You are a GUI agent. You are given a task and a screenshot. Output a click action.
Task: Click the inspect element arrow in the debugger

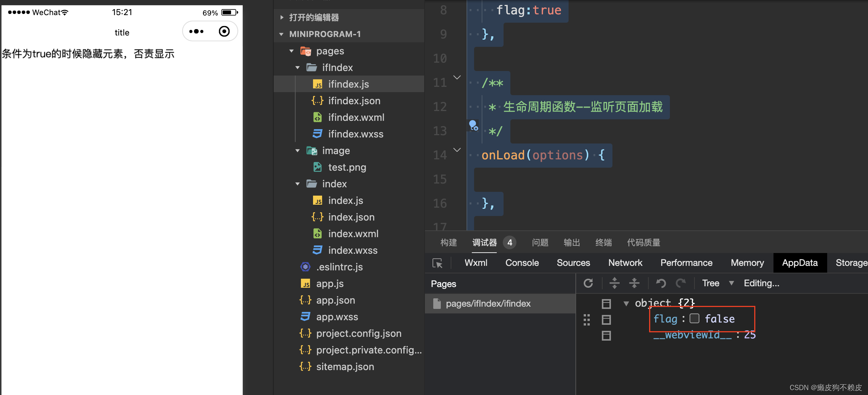[x=438, y=263]
